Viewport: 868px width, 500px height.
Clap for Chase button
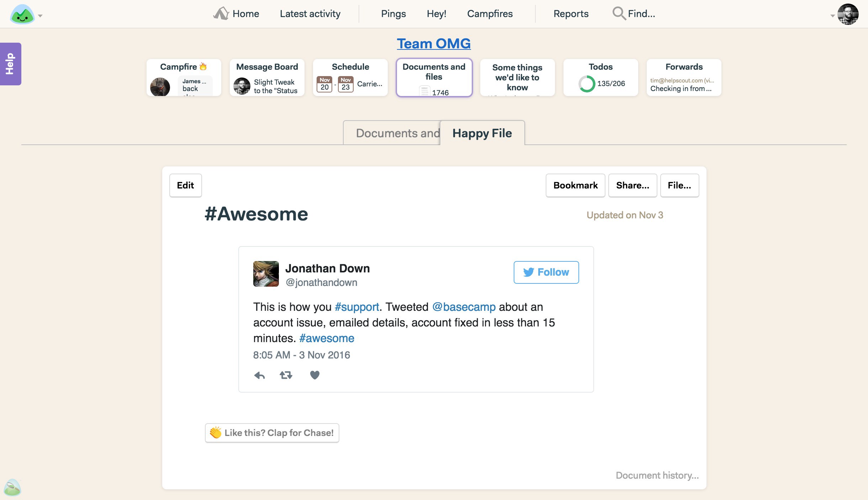(272, 433)
